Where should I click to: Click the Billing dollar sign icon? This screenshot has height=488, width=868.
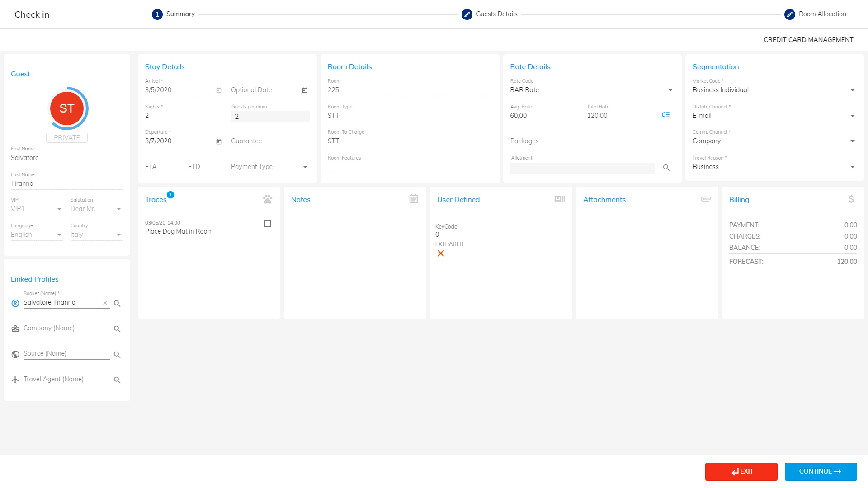pos(851,199)
